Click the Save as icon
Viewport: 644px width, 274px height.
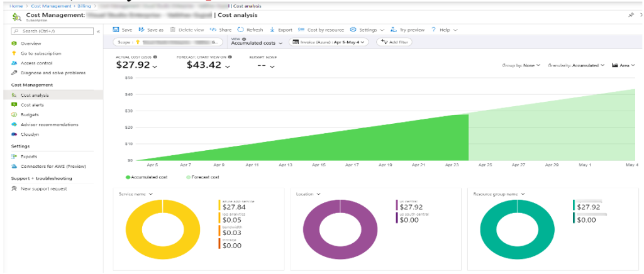pos(142,30)
